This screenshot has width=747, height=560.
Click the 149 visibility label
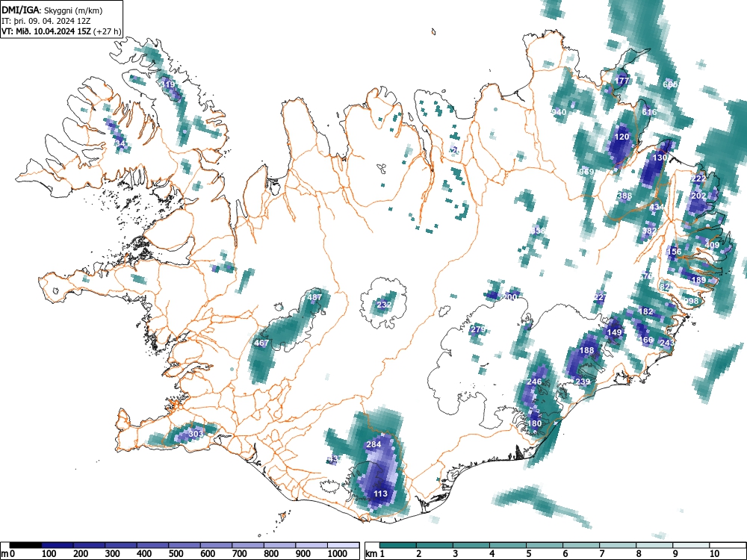[614, 332]
